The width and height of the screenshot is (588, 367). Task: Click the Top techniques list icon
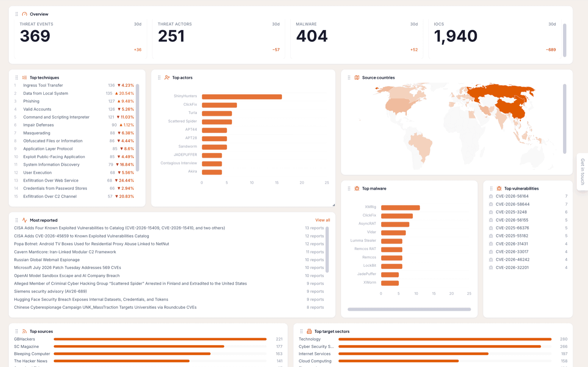(25, 78)
